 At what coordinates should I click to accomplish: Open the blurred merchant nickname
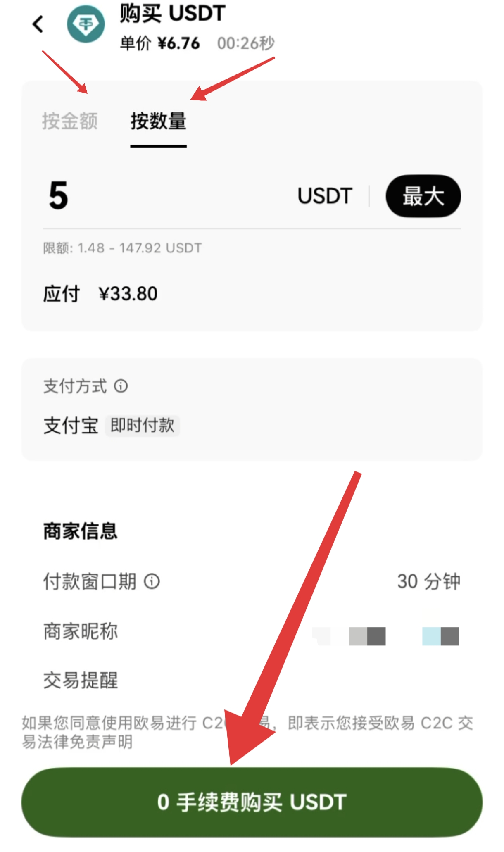385,636
